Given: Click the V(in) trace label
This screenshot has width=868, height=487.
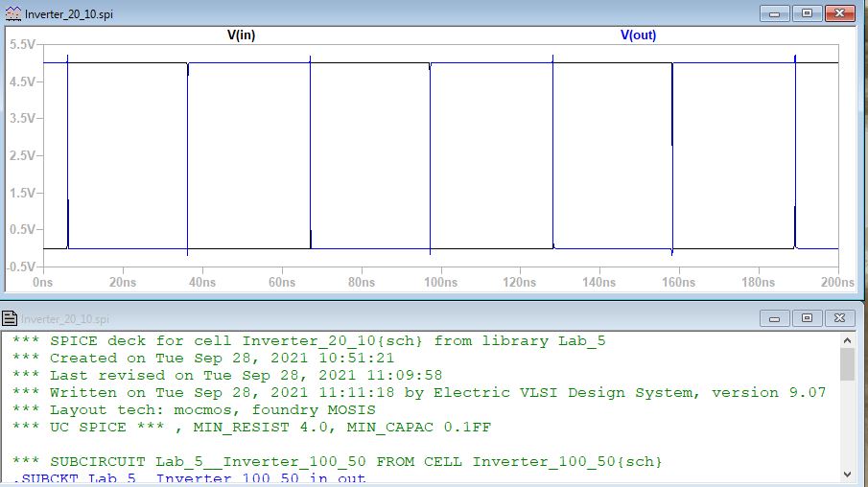Looking at the screenshot, I should click(241, 35).
